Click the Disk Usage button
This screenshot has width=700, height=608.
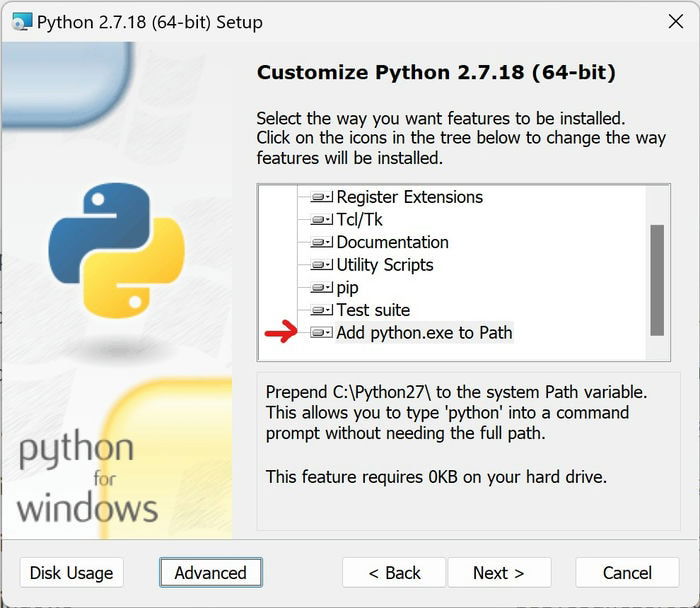point(71,573)
